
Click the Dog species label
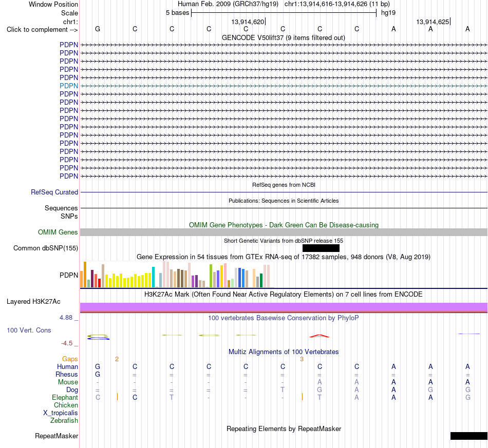[x=72, y=390]
